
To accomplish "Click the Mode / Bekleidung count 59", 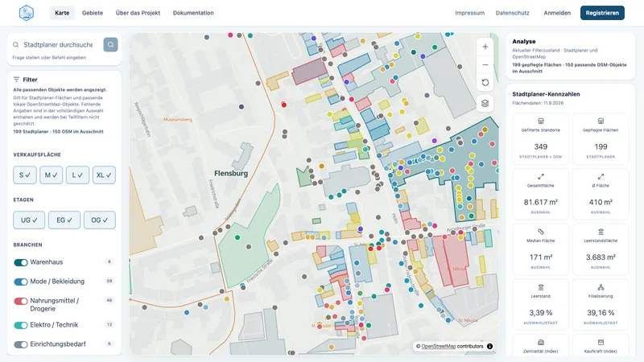I will [109, 281].
